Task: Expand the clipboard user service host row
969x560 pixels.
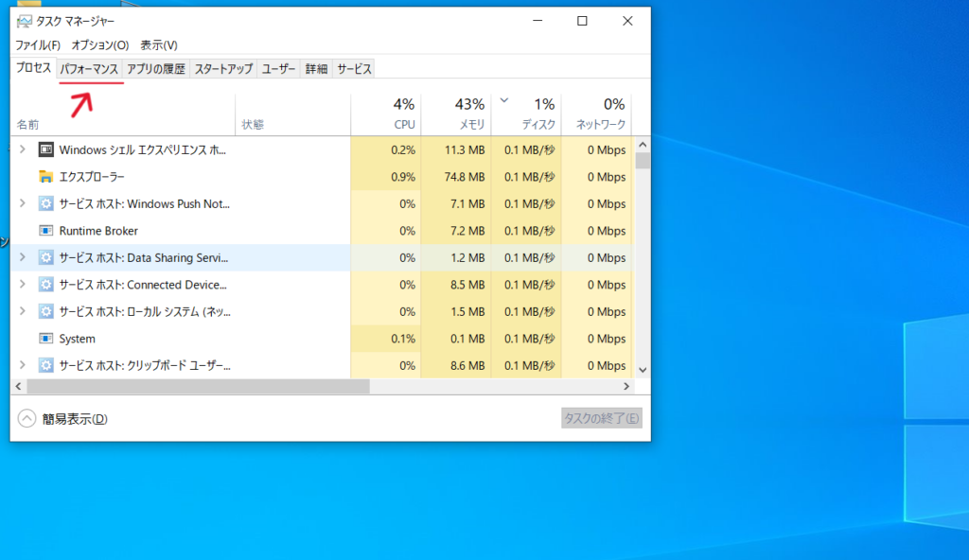Action: [x=23, y=365]
